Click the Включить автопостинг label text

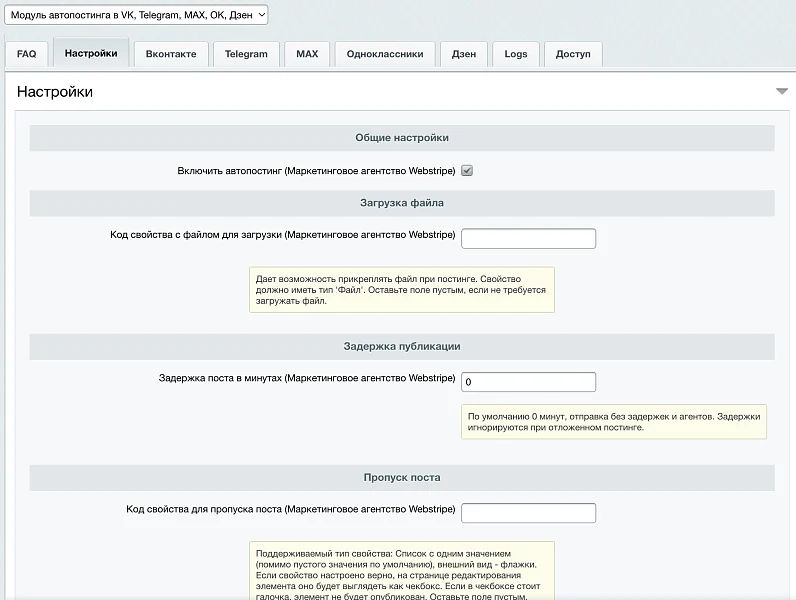pos(316,171)
